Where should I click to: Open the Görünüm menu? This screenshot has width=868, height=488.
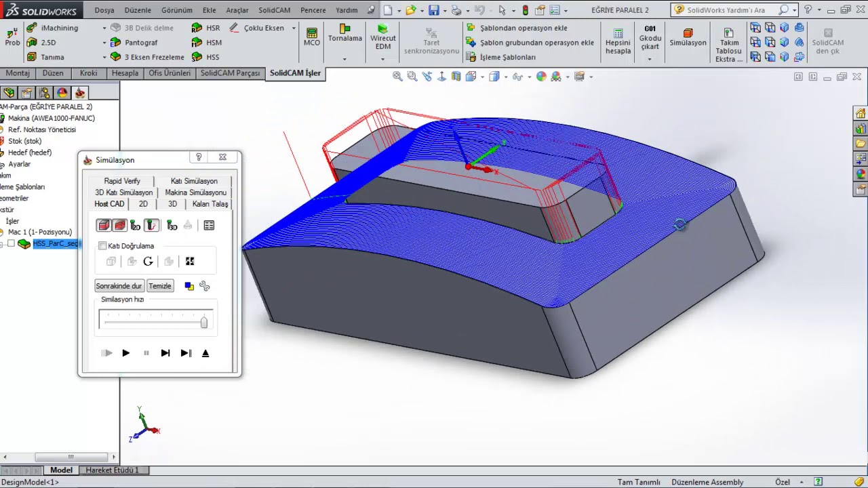(x=177, y=10)
